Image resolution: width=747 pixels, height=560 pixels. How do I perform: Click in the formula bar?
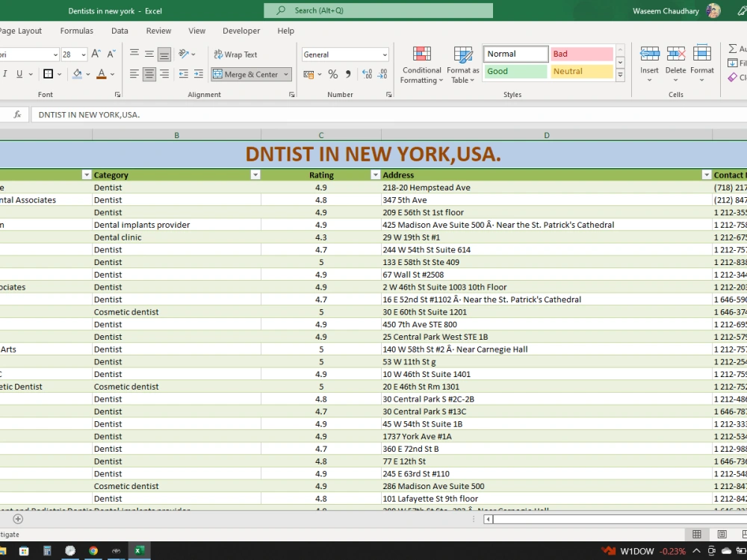[388, 115]
